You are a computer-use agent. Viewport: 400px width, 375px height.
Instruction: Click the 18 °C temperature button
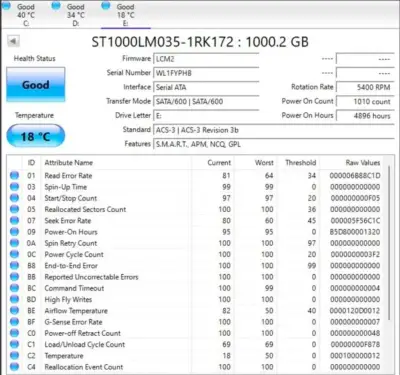point(36,136)
